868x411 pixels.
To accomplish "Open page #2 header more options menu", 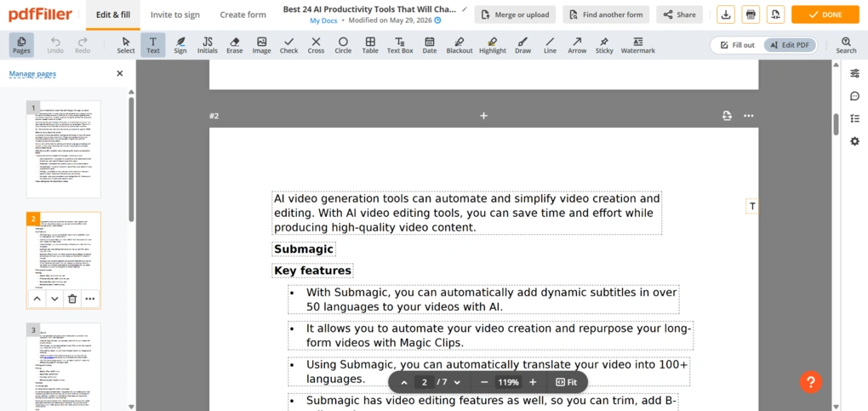I will (x=748, y=115).
